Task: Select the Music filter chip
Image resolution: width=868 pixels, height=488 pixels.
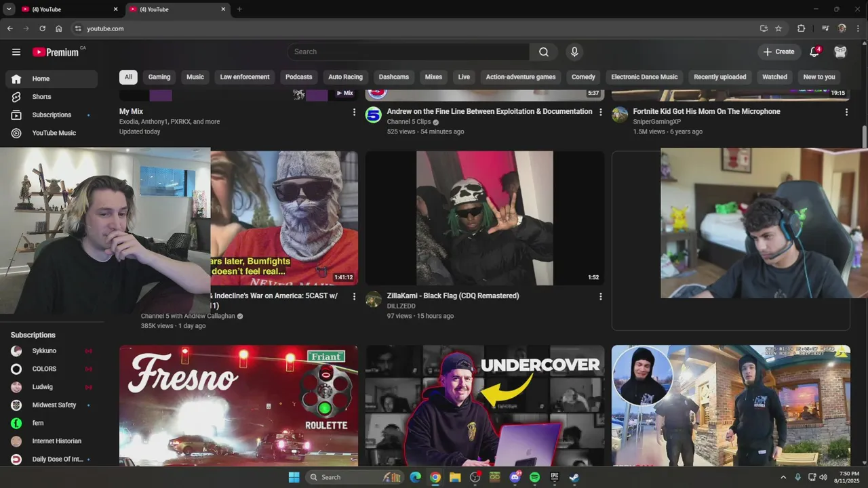Action: pyautogui.click(x=195, y=77)
